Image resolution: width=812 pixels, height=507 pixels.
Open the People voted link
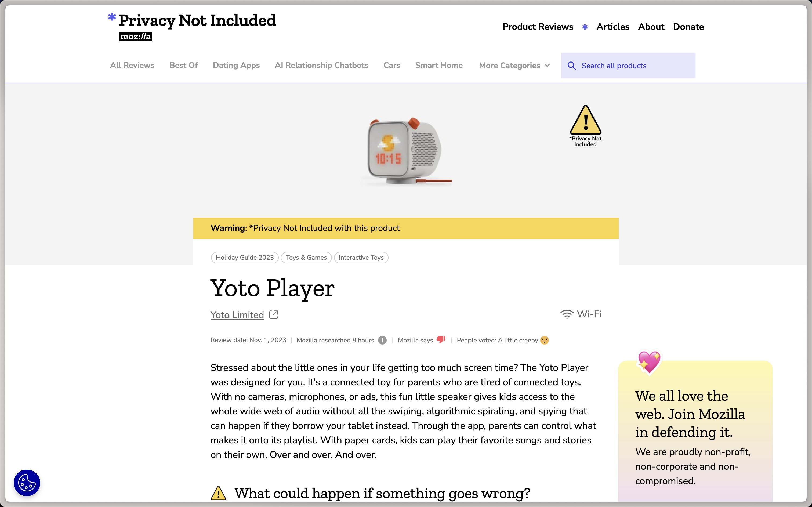[x=476, y=340]
